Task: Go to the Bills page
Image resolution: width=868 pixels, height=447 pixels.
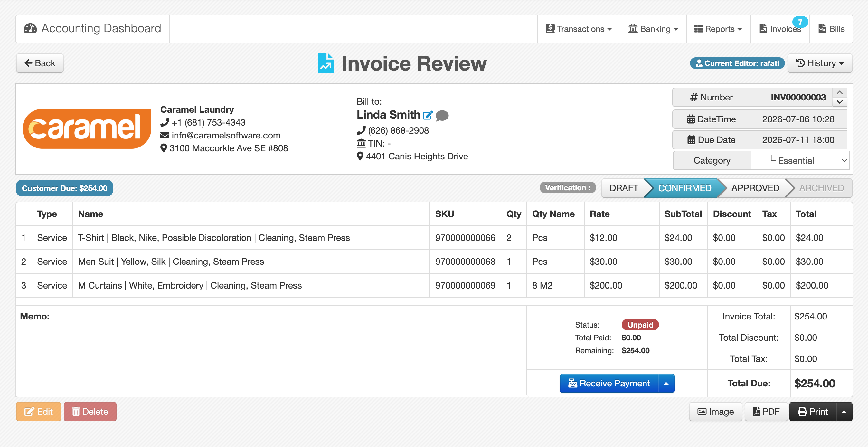Action: point(831,29)
